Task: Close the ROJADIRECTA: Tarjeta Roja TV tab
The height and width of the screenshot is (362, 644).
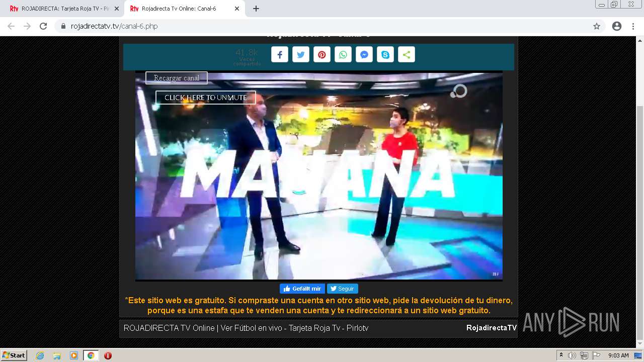Action: click(x=116, y=9)
